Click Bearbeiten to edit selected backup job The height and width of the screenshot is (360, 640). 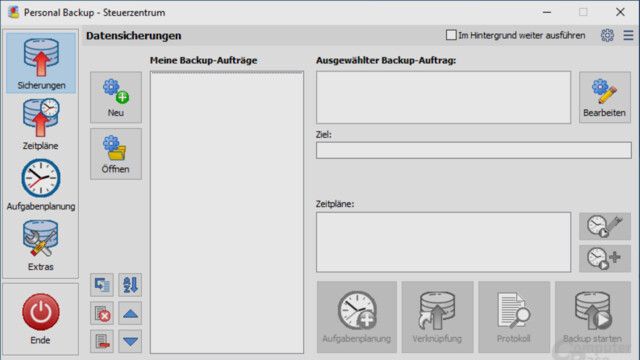(604, 98)
